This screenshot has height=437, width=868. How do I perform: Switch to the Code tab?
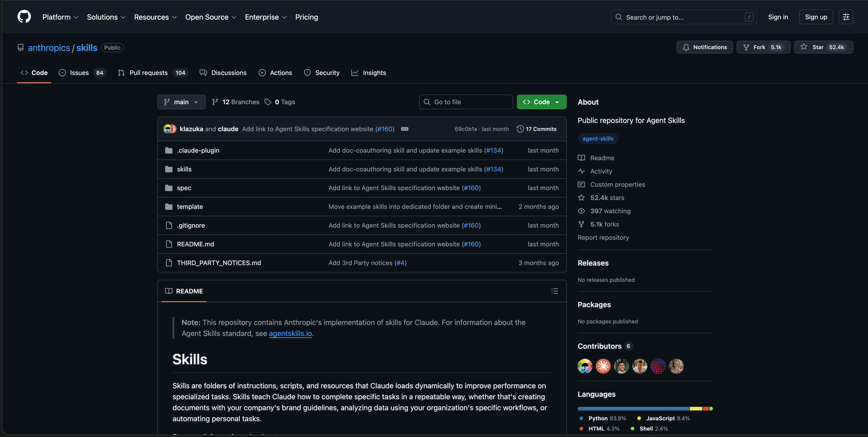pyautogui.click(x=34, y=72)
